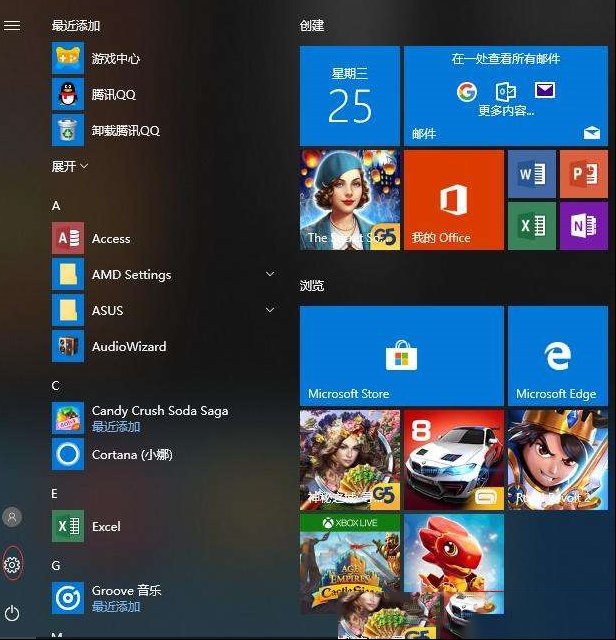Open Microsoft Edge tile
The height and width of the screenshot is (640, 616).
click(x=558, y=356)
